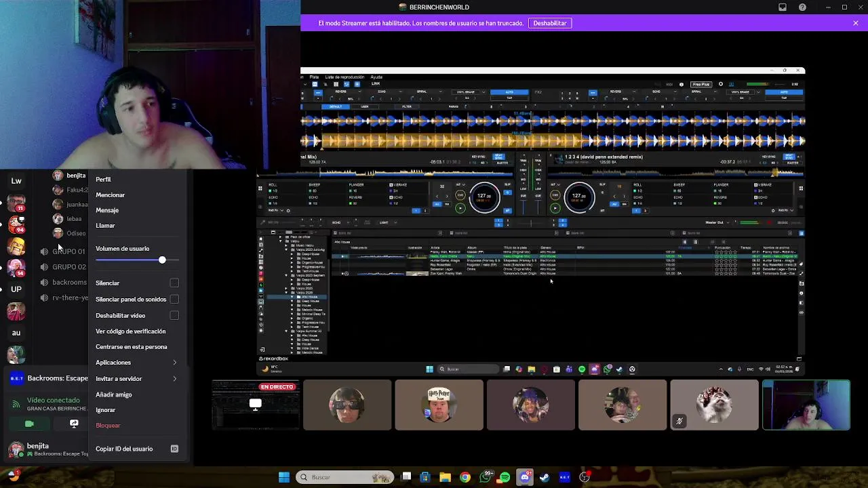Click the B.E.T activity icon in Discord panel
The image size is (868, 488).
point(16,379)
